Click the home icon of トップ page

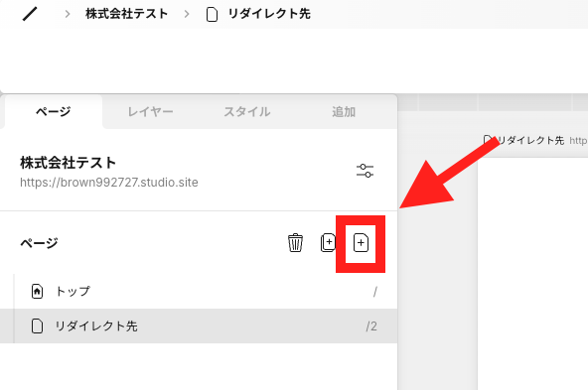coord(37,292)
